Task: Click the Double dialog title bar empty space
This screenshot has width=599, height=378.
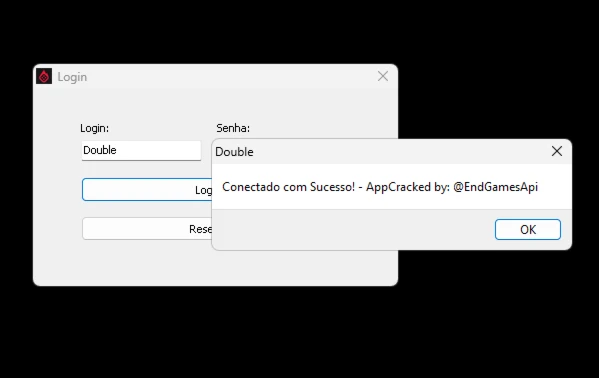Action: point(401,152)
